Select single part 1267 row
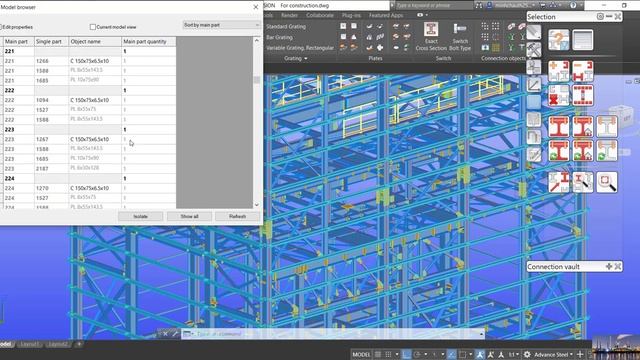640x360 pixels. [x=90, y=139]
